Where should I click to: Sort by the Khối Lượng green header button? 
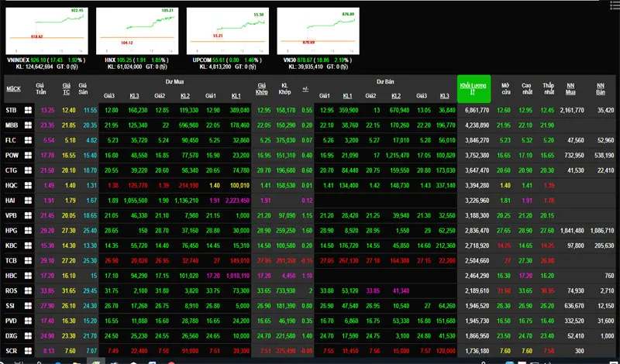474,89
